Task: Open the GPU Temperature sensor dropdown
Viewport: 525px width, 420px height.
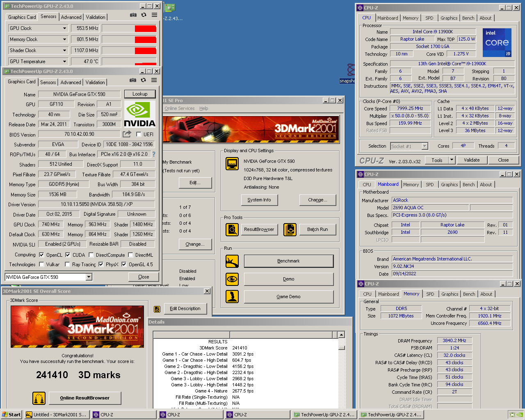Action: [x=64, y=62]
